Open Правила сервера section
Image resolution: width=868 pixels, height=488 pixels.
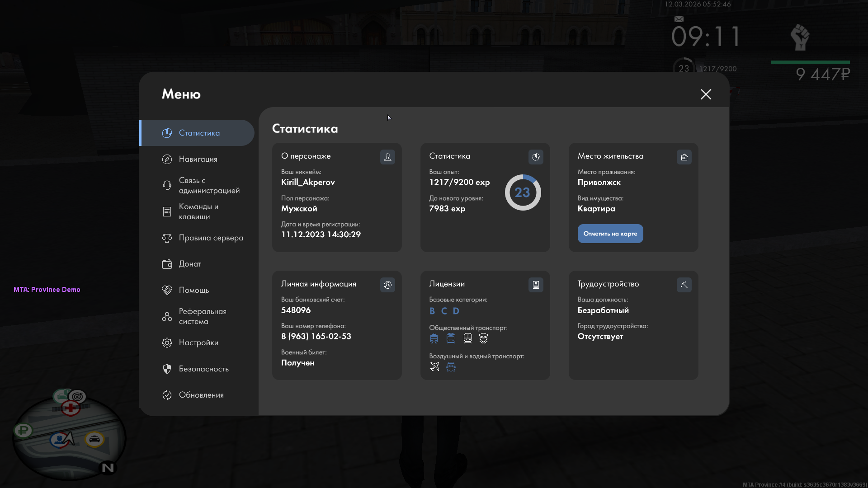click(211, 238)
